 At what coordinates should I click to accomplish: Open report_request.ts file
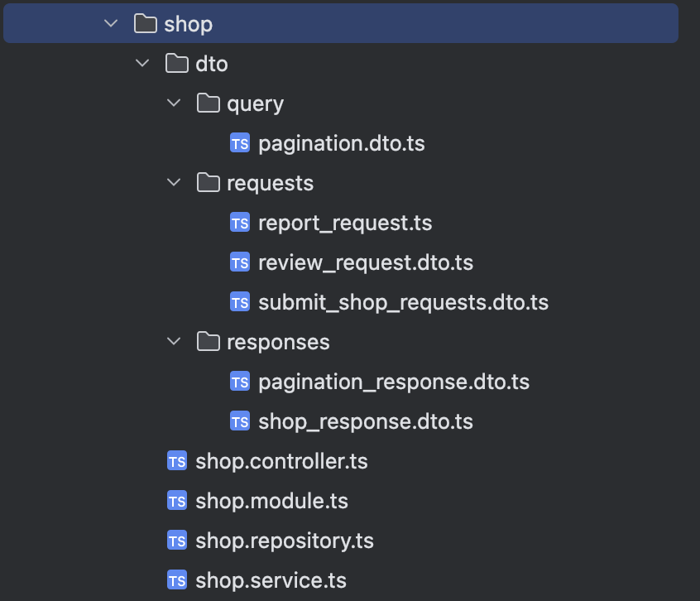345,223
